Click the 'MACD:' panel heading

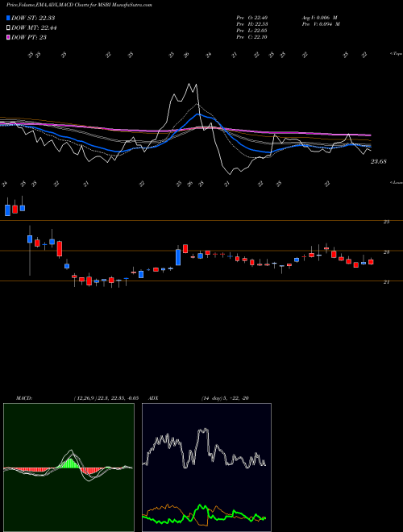click(x=23, y=398)
